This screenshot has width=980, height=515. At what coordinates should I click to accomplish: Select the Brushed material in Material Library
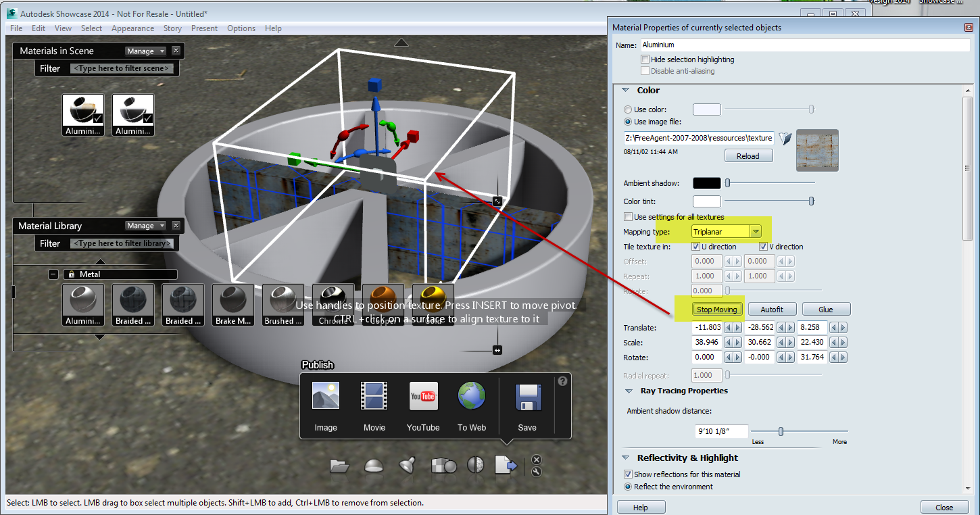pyautogui.click(x=283, y=305)
